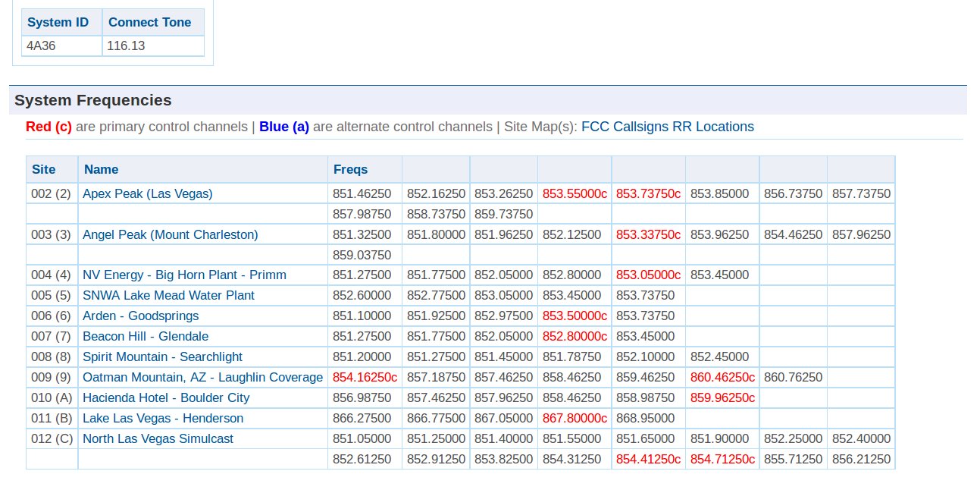The width and height of the screenshot is (980, 490).
Task: Click frequency 859.03750 under Angel Peak
Action: [x=362, y=255]
